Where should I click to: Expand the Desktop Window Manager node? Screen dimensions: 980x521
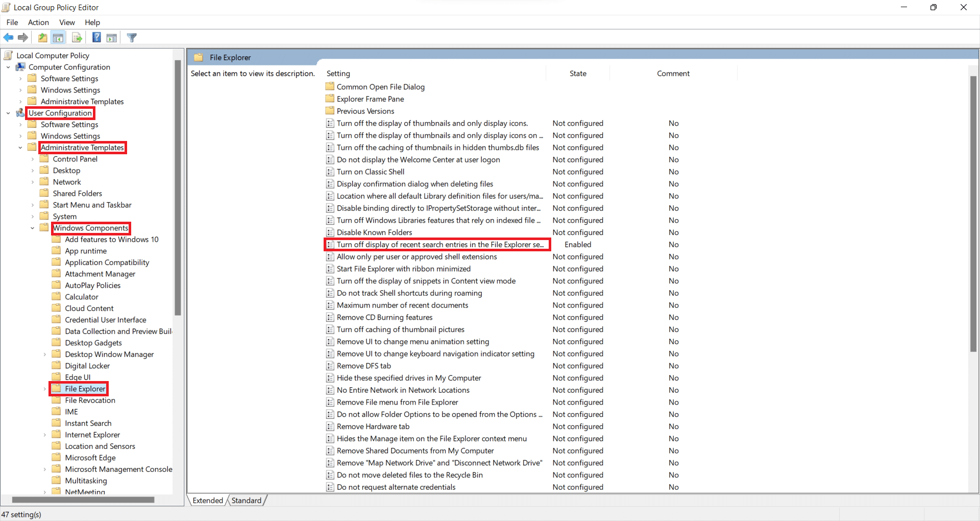point(45,354)
